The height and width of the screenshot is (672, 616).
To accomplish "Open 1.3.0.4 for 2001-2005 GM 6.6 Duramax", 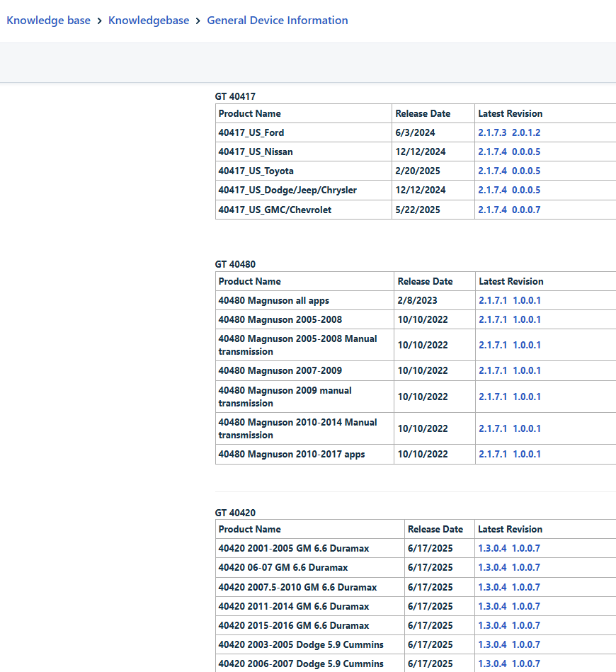I will [492, 548].
